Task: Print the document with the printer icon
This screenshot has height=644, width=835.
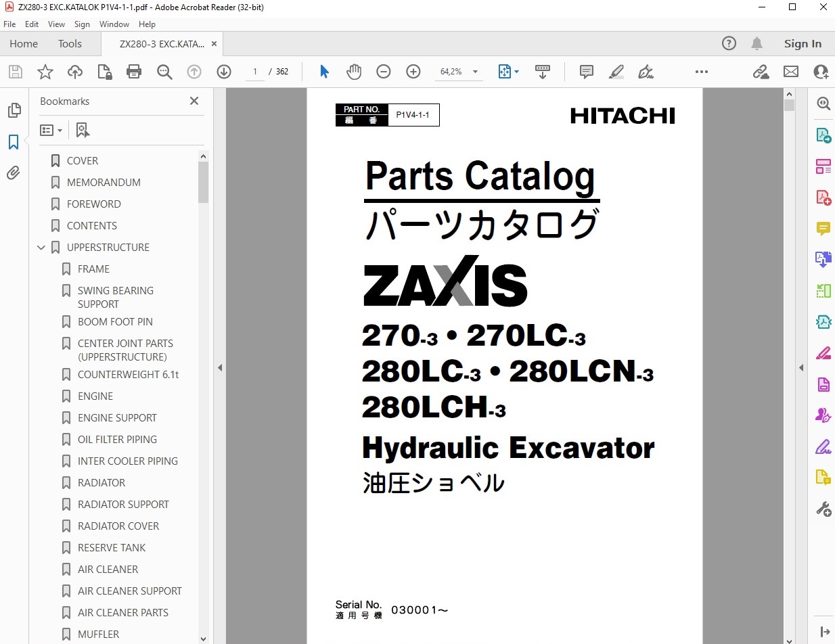Action: tap(134, 72)
